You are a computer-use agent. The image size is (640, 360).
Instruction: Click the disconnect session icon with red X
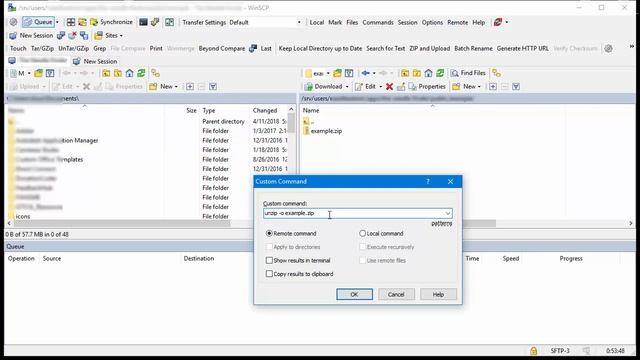[72, 36]
